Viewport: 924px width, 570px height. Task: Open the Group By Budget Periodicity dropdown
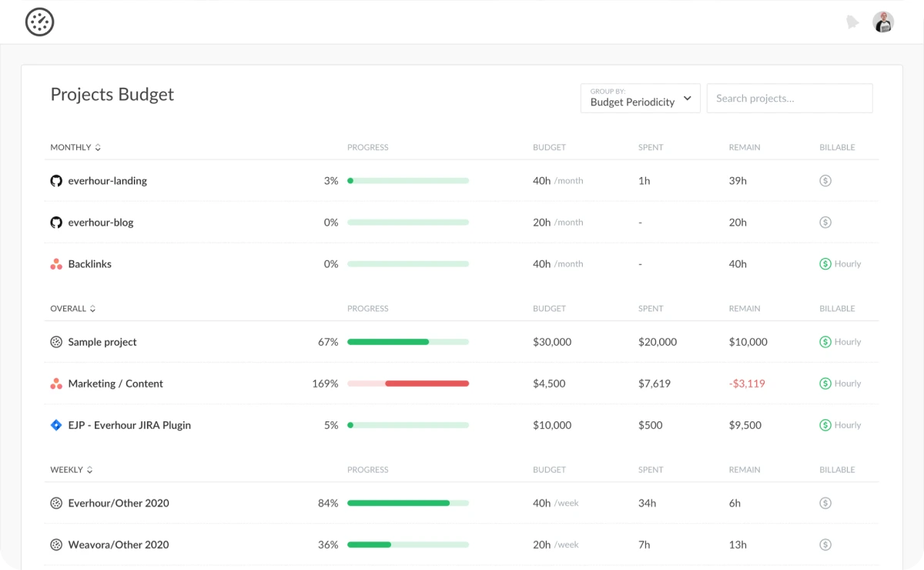coord(641,99)
